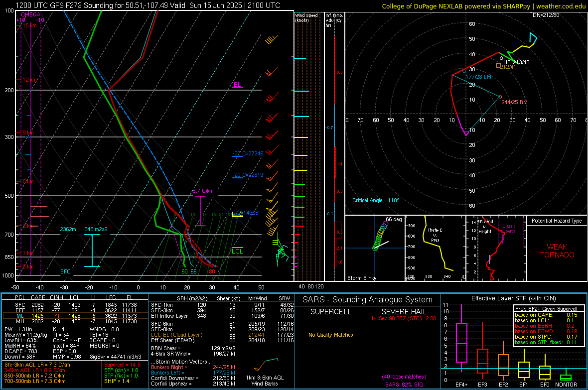Screen dimensions: 588x390
Task: Click the 'based on CAPE:' probability line
Action: tap(546, 315)
